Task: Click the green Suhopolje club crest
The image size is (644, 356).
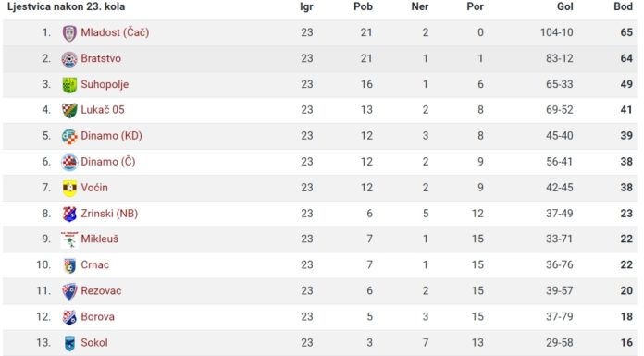Action: 69,84
